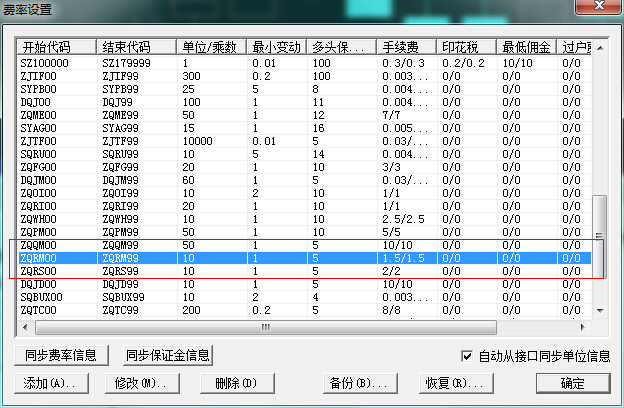Click the 印花税 column header

click(467, 47)
